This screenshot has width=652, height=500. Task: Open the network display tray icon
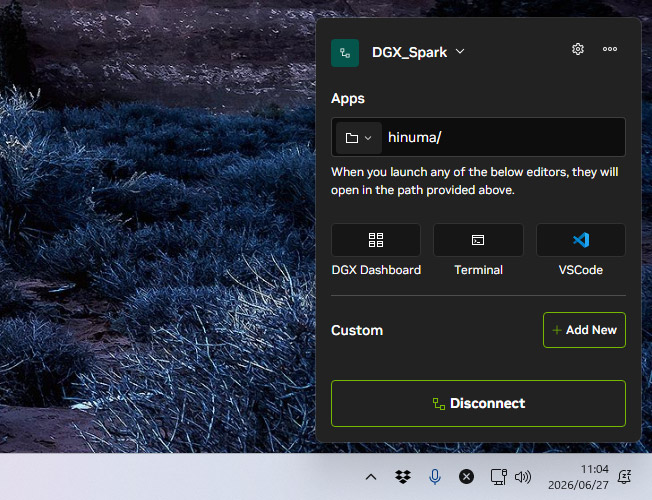tap(499, 477)
